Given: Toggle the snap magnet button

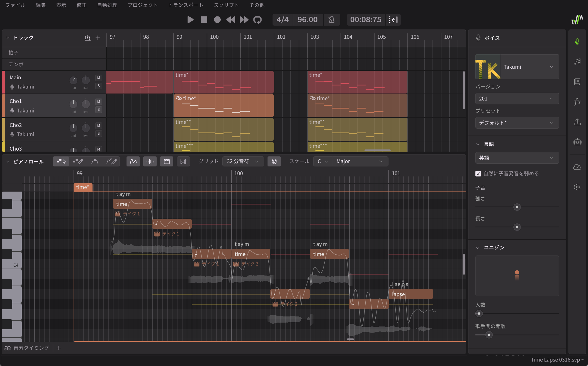Looking at the screenshot, I should coord(274,161).
